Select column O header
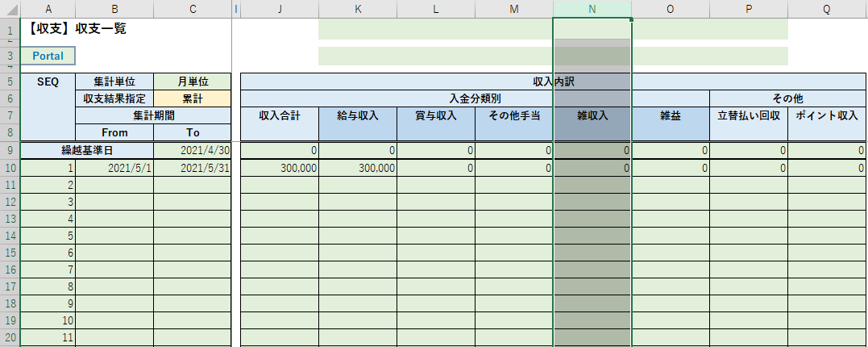 tap(671, 8)
